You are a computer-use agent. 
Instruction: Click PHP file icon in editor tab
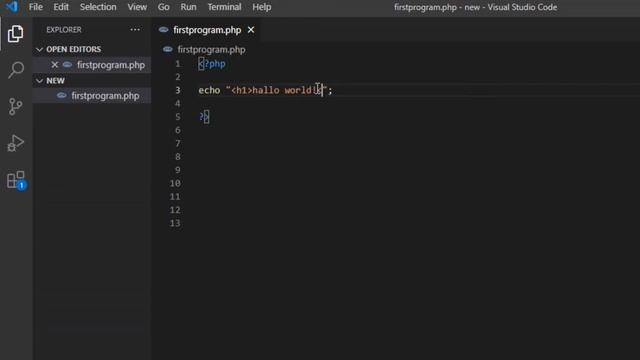pos(164,30)
